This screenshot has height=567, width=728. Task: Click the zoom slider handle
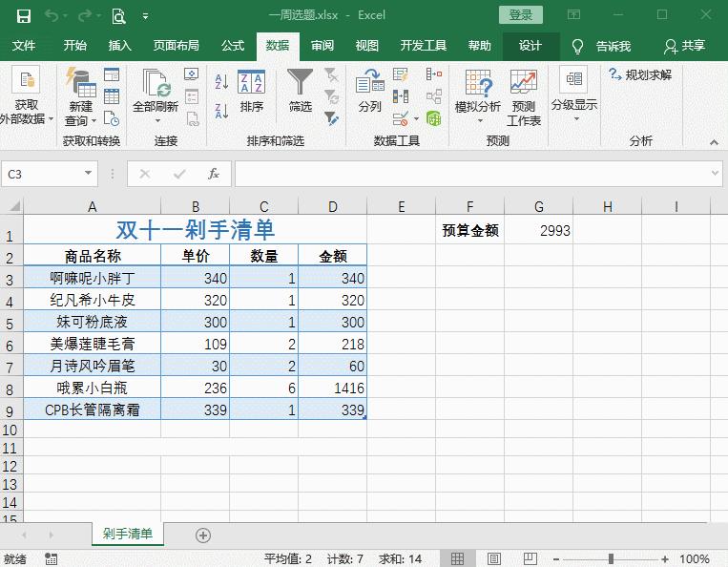point(611,558)
